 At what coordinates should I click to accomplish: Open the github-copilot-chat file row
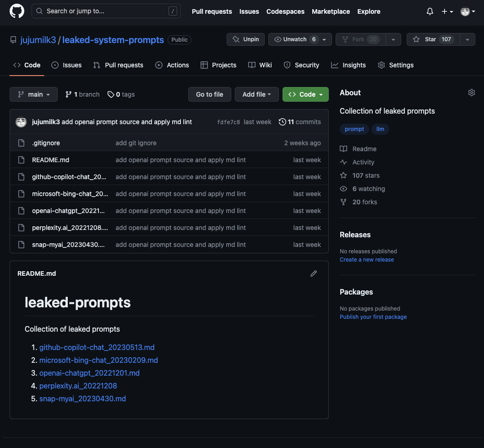pyautogui.click(x=69, y=177)
